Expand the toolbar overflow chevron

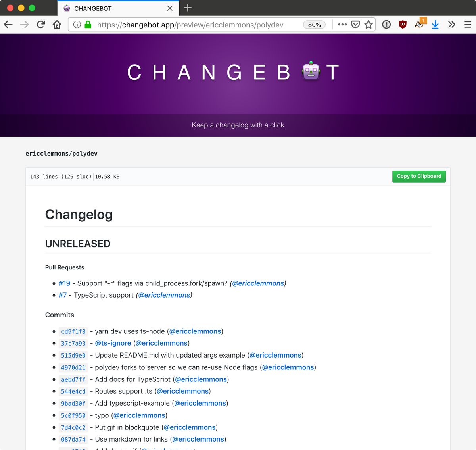coord(451,25)
